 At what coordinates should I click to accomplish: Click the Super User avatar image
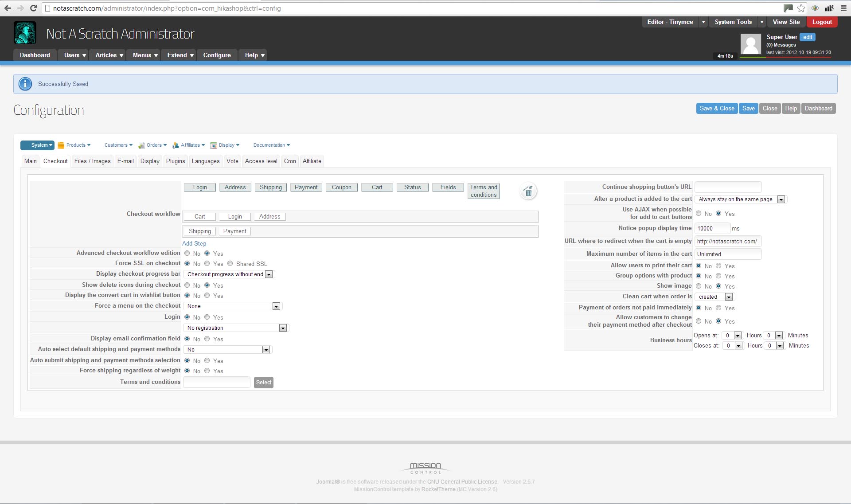(750, 44)
